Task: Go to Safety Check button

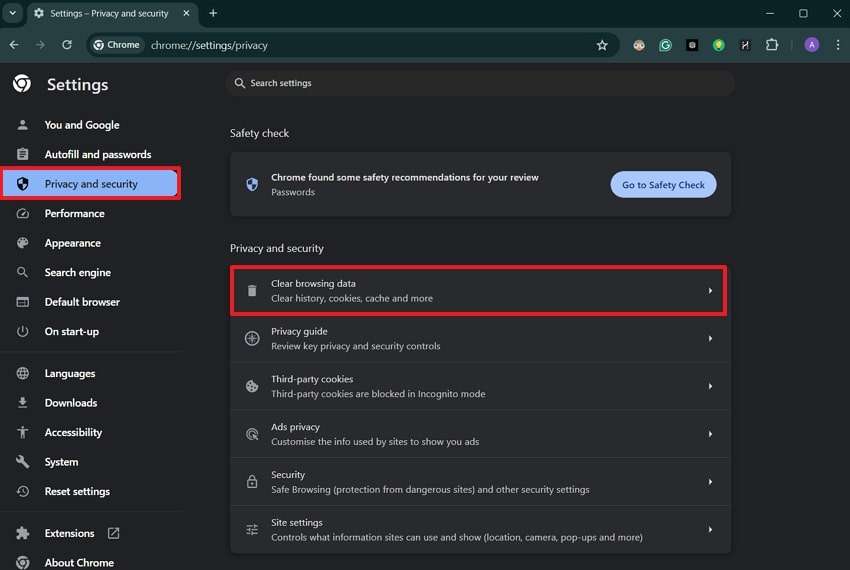Action: click(x=663, y=184)
